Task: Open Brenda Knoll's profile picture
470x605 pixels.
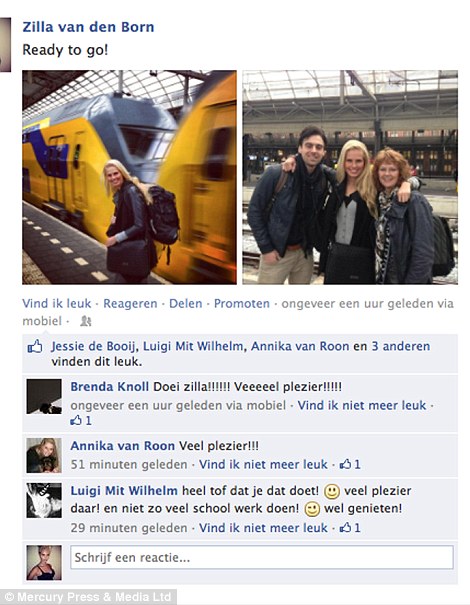Action: [x=44, y=396]
